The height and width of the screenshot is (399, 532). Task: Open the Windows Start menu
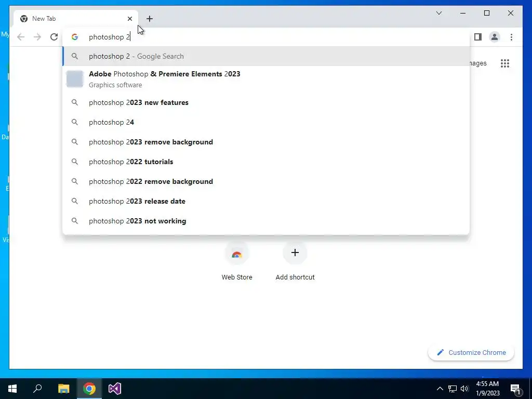tap(12, 389)
